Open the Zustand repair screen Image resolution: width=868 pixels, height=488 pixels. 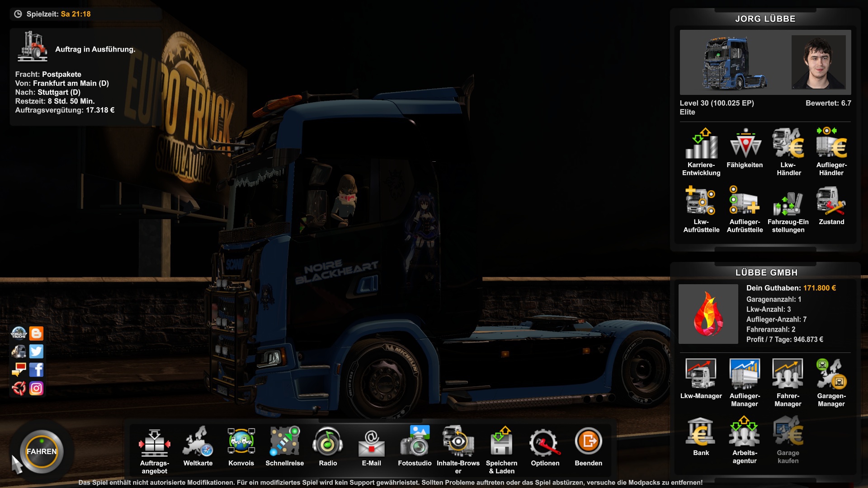click(832, 206)
